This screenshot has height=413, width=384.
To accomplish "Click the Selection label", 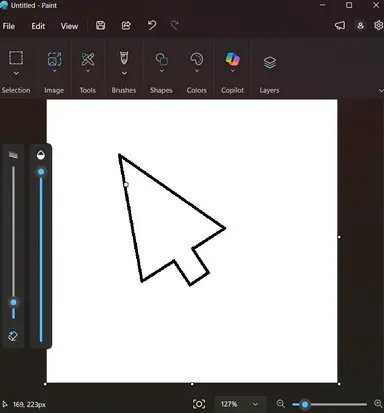I will (16, 90).
